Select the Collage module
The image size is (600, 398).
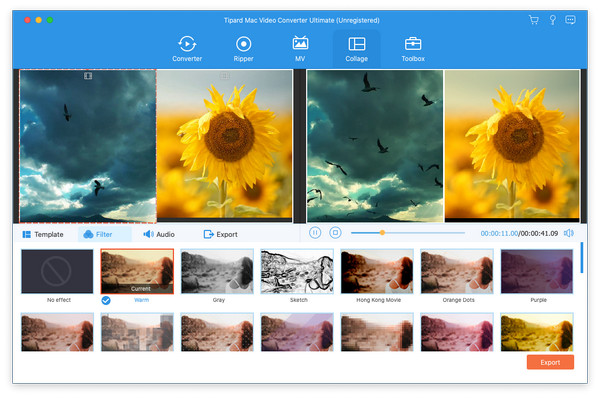coord(356,49)
